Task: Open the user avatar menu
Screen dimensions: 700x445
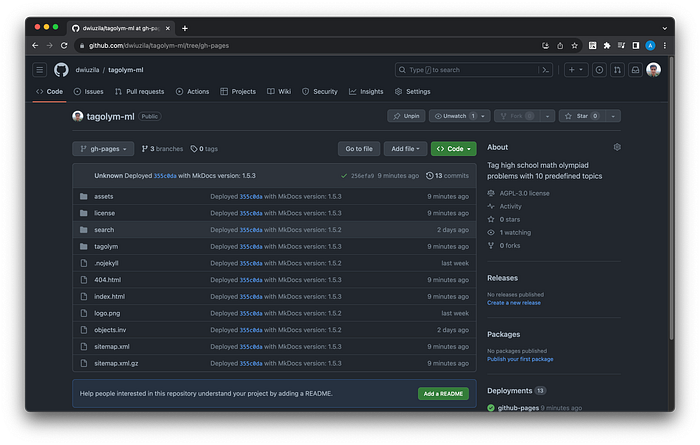Action: [x=654, y=70]
